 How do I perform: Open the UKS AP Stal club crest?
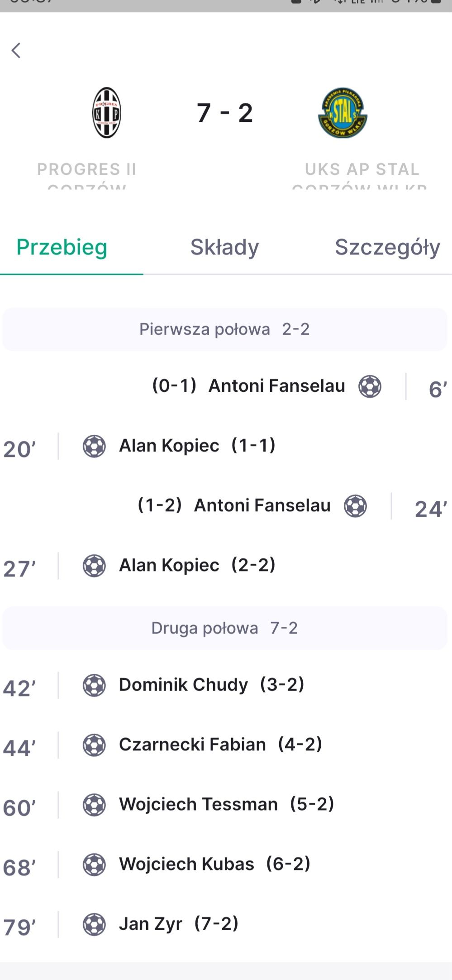(343, 113)
